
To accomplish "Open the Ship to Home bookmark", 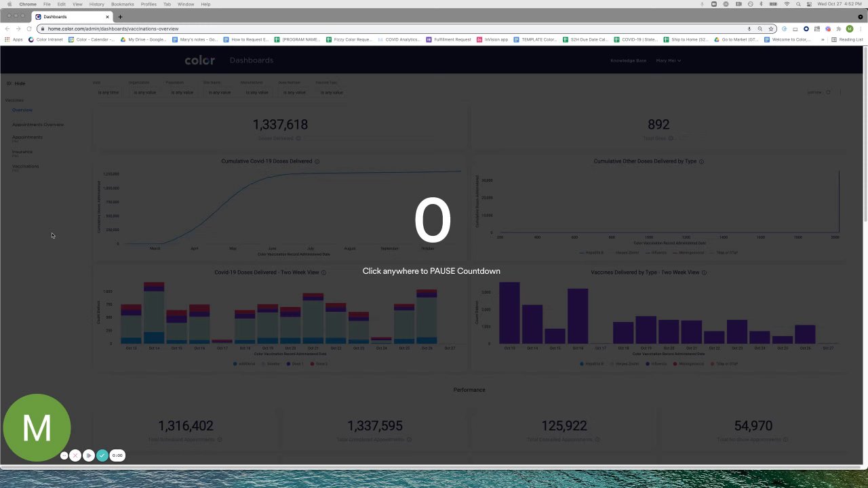I will (x=686, y=39).
